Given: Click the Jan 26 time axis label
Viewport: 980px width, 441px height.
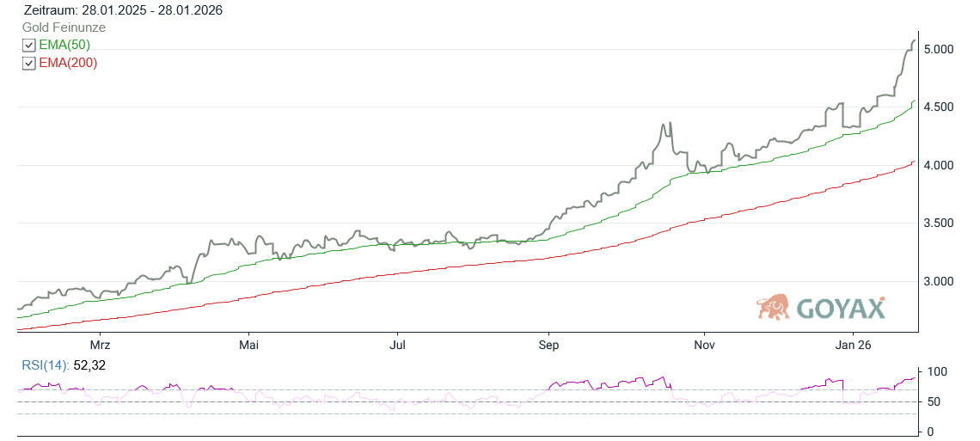Looking at the screenshot, I should pos(852,345).
